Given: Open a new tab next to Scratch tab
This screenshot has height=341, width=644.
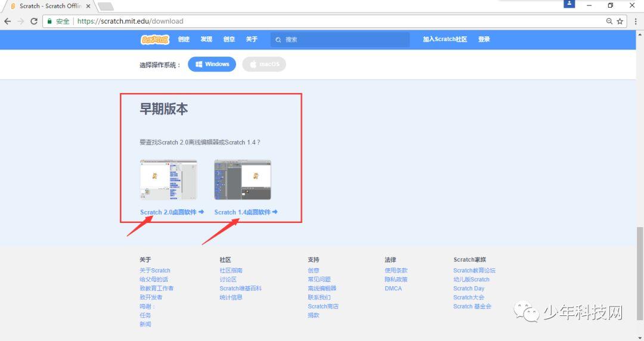Looking at the screenshot, I should coord(106,6).
